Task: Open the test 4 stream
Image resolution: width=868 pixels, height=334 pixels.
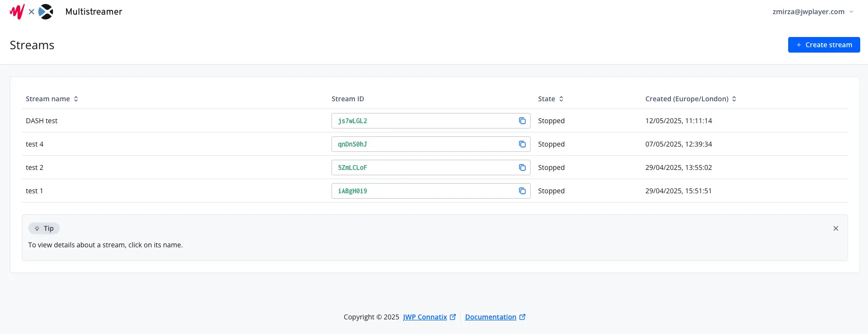Action: click(35, 144)
